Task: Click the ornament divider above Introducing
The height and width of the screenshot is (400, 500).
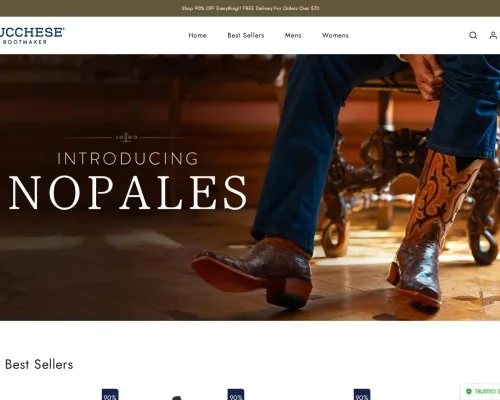Action: coord(126,137)
